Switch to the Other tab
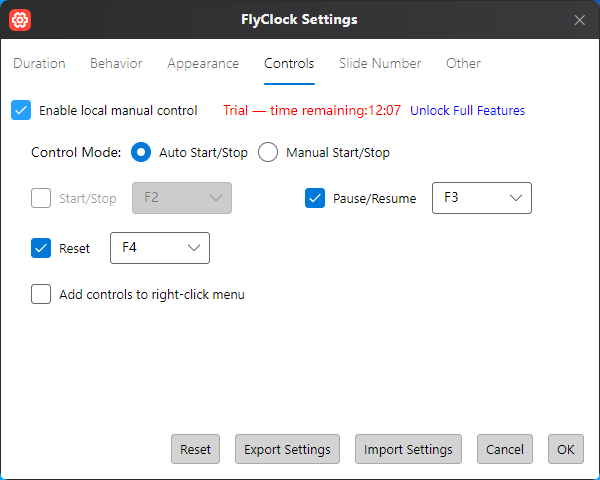This screenshot has width=600, height=480. pos(463,63)
